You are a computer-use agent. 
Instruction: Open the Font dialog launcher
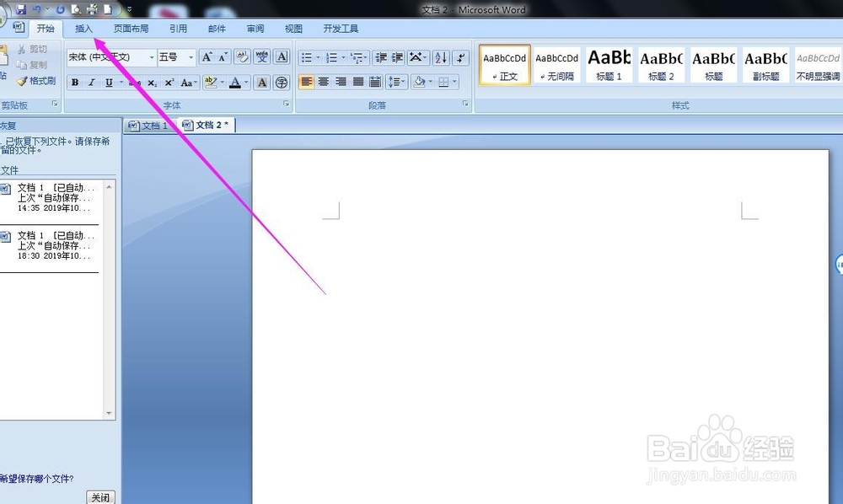pyautogui.click(x=286, y=104)
